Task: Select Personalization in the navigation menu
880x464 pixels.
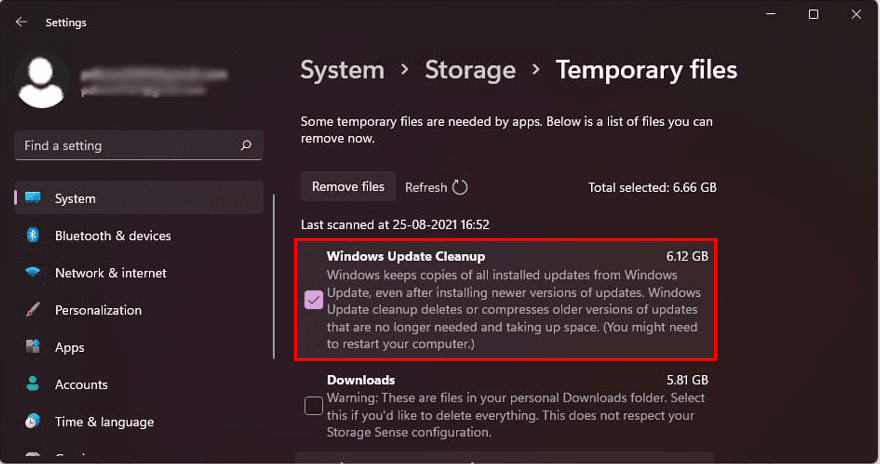Action: (x=98, y=310)
